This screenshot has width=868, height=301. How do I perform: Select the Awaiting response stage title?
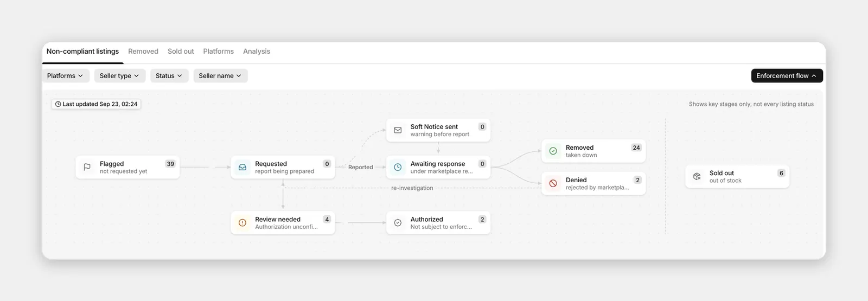click(x=438, y=164)
